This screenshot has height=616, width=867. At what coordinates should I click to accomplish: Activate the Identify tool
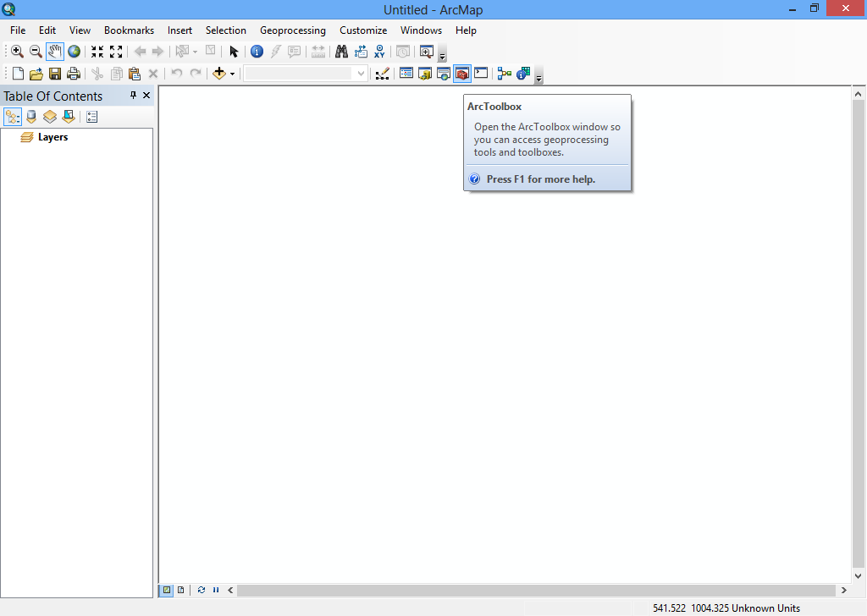[257, 52]
